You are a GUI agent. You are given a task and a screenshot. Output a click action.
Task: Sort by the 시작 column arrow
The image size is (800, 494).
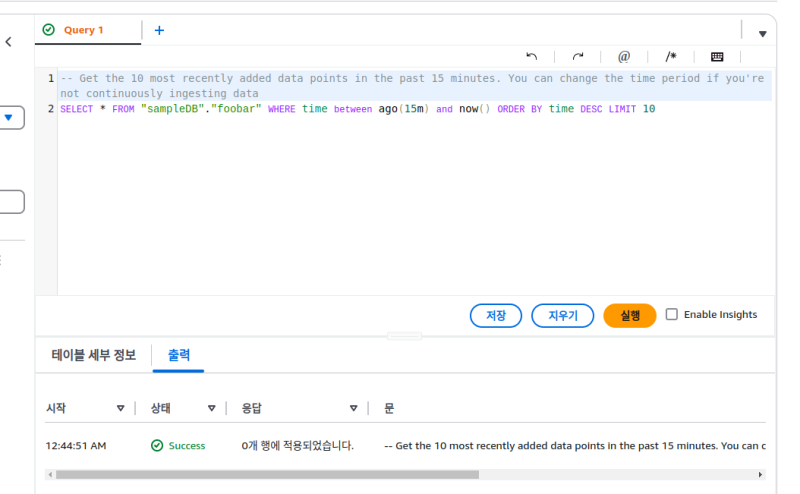point(121,408)
